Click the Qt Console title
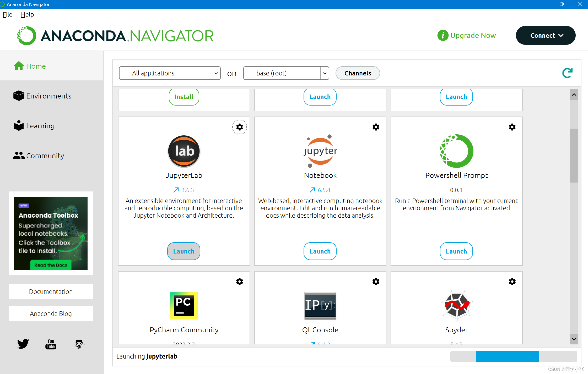Image resolution: width=588 pixels, height=374 pixels. [x=320, y=330]
